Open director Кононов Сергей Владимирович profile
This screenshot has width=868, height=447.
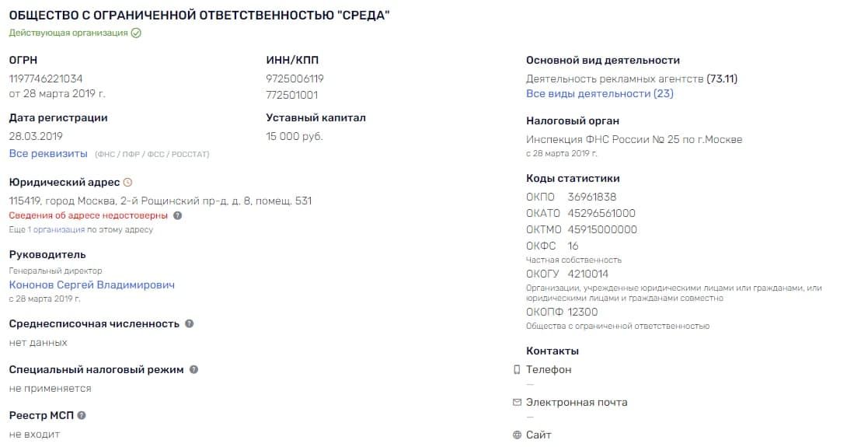point(92,285)
